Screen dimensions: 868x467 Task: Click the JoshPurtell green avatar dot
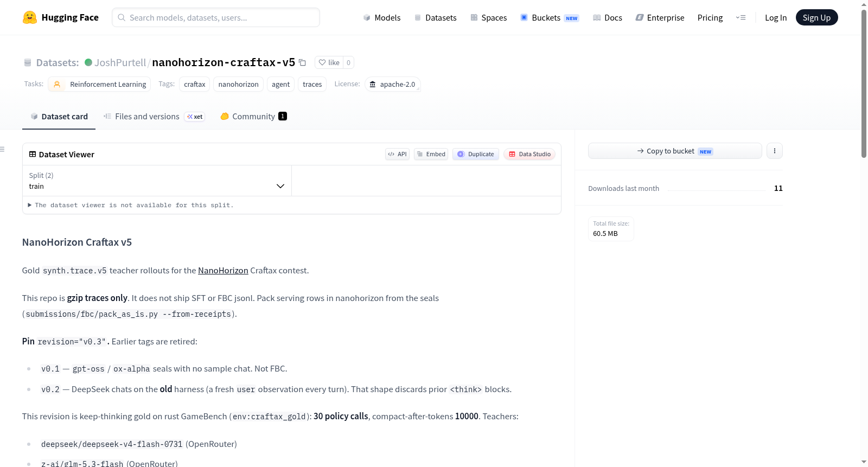[88, 62]
